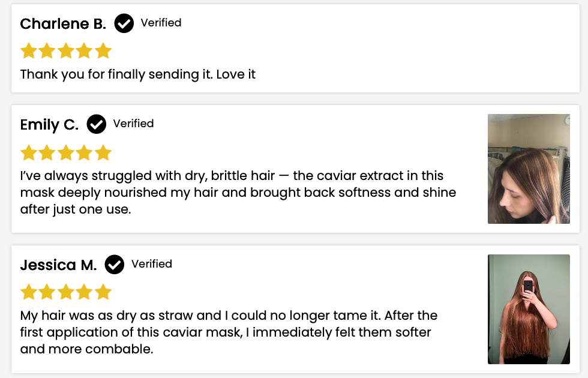588x378 pixels.
Task: Click the verified checkmark badge beside Jessica M.
Action: [114, 265]
